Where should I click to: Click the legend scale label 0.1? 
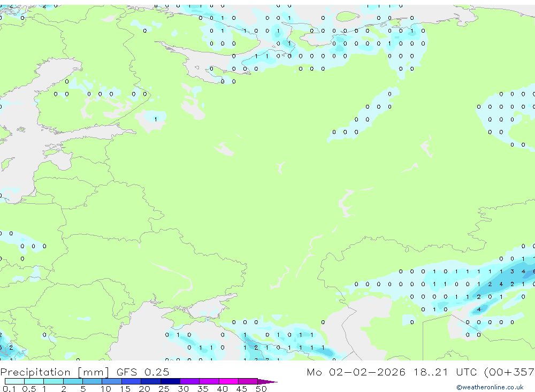point(9,389)
